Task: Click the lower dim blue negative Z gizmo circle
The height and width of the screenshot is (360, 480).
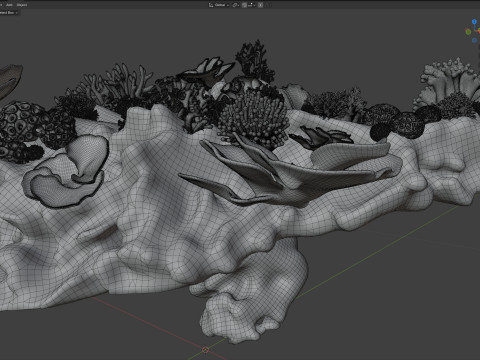Action: click(x=474, y=40)
